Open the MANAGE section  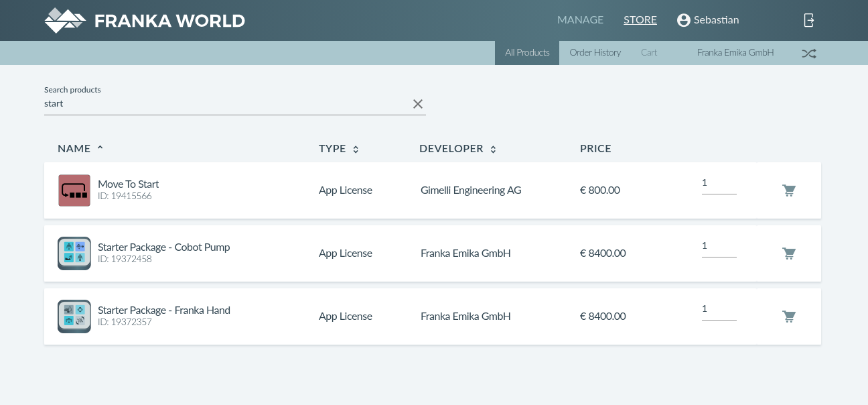point(580,20)
